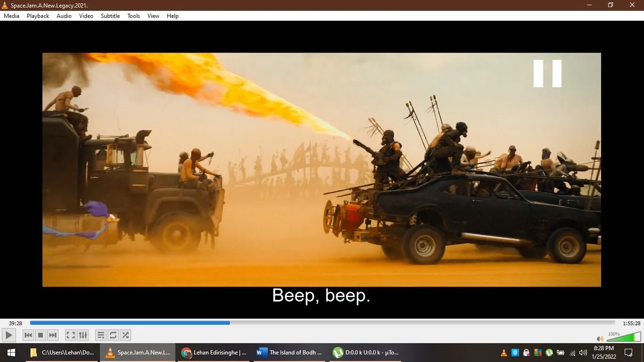
Task: Resume playback with the Play button
Action: pyautogui.click(x=8, y=335)
